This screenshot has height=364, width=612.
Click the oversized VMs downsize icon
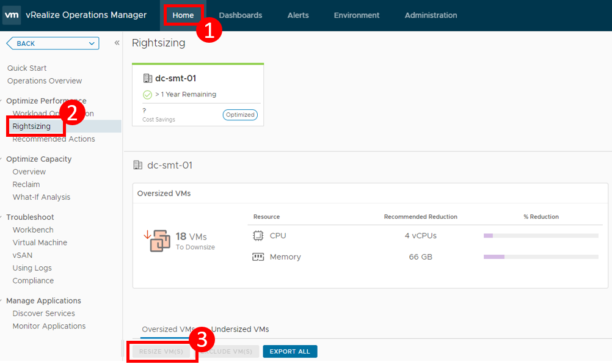click(157, 241)
